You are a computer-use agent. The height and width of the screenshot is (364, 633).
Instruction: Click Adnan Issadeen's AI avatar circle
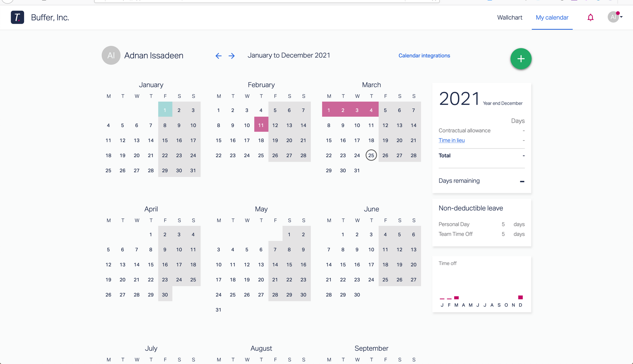pyautogui.click(x=111, y=55)
